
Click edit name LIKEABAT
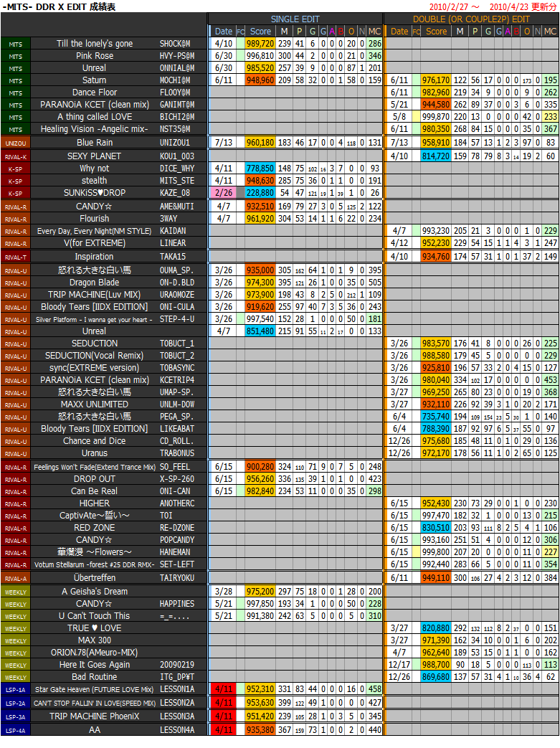(x=177, y=429)
